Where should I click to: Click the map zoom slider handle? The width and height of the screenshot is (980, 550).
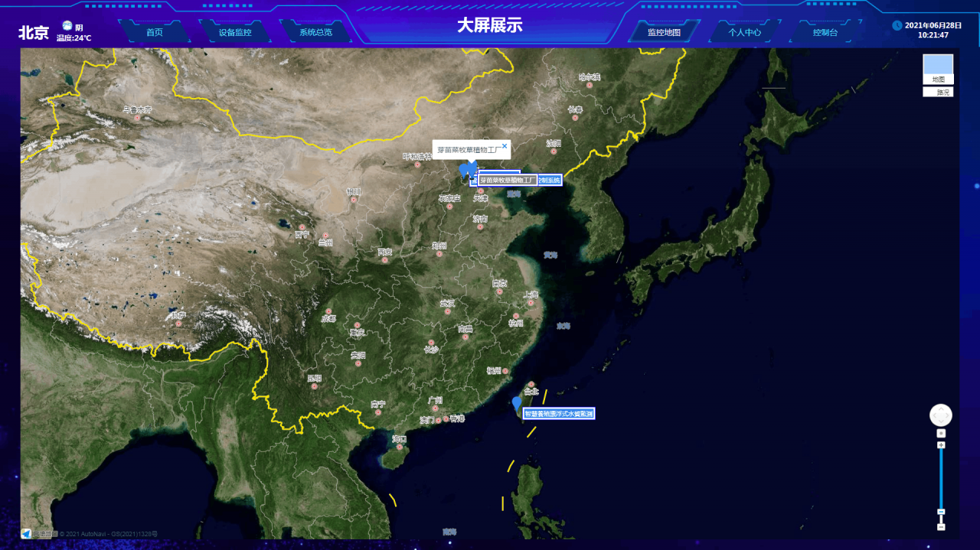(941, 512)
